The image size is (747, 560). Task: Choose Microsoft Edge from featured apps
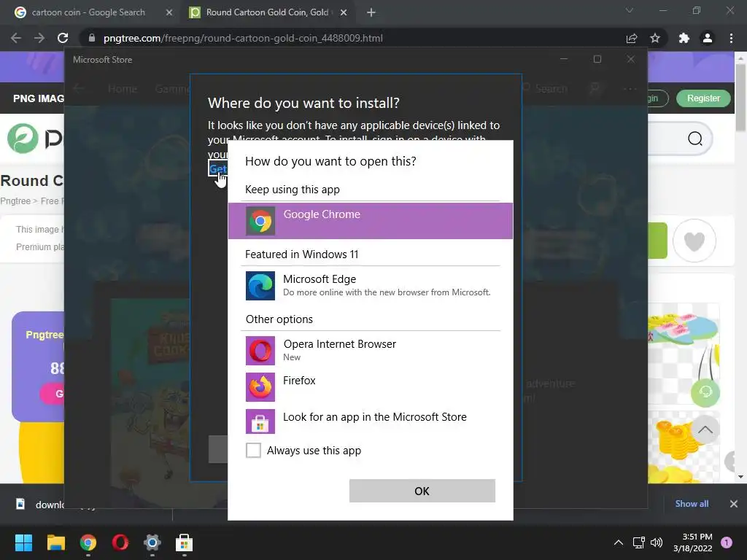click(370, 286)
